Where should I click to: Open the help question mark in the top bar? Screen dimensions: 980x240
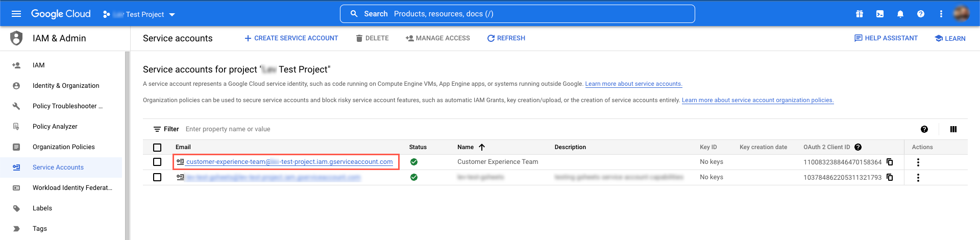coord(921,14)
